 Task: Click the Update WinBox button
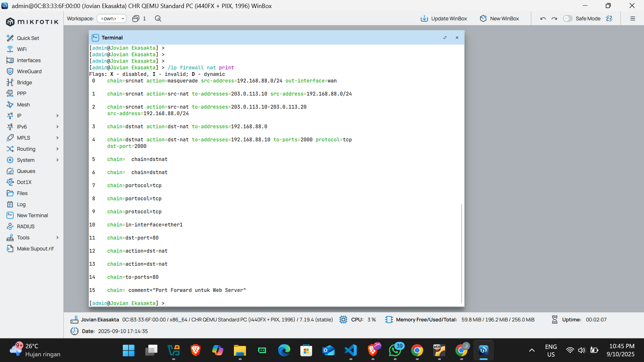[x=444, y=18]
